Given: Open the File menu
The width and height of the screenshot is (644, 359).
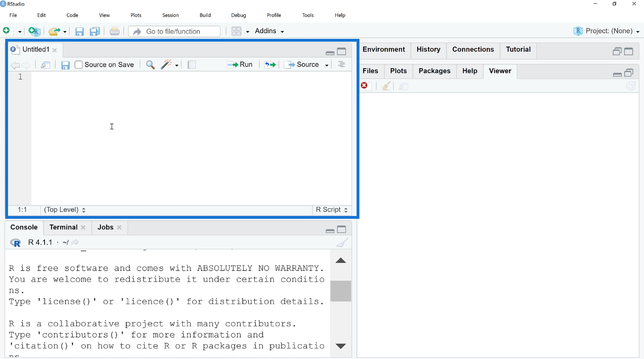Looking at the screenshot, I should (x=13, y=15).
